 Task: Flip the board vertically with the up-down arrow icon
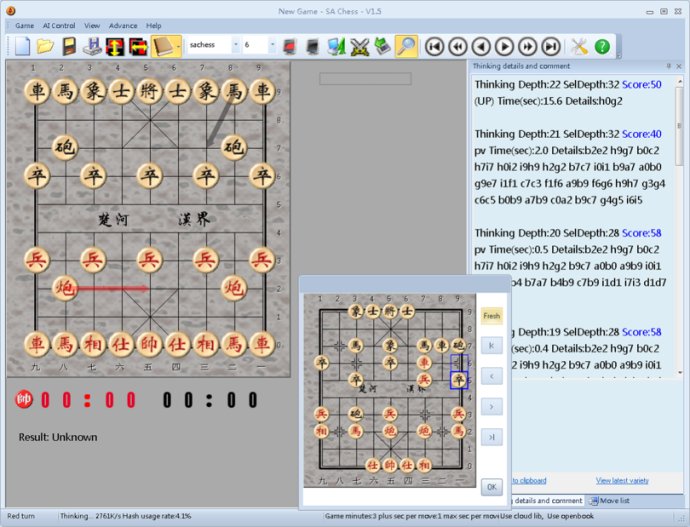coord(115,46)
